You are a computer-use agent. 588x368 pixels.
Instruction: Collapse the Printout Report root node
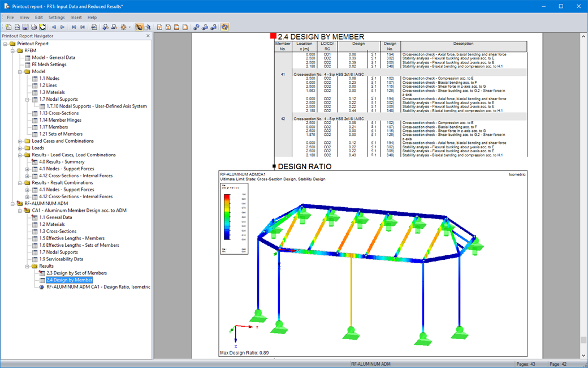tap(5, 44)
